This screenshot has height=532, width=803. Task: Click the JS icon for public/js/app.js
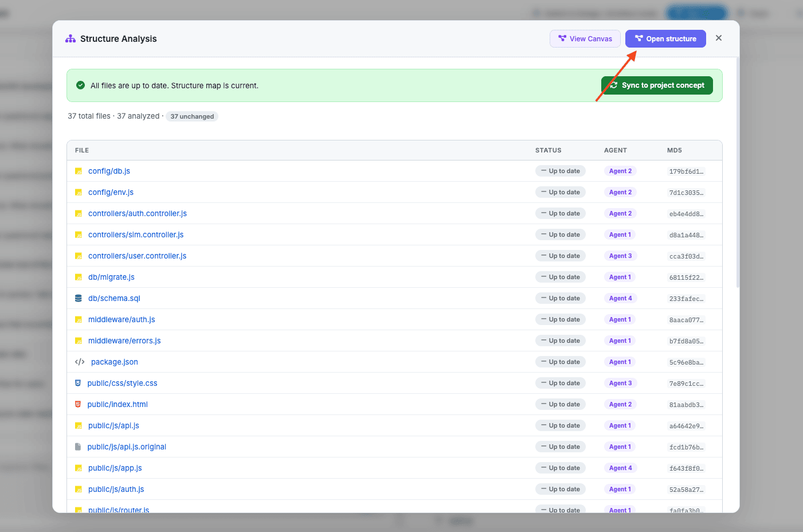79,468
